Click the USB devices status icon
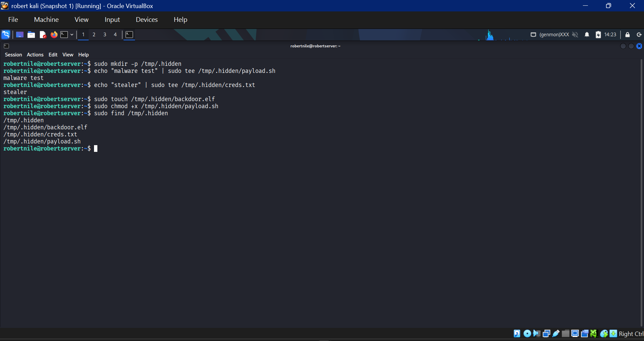 (556, 333)
